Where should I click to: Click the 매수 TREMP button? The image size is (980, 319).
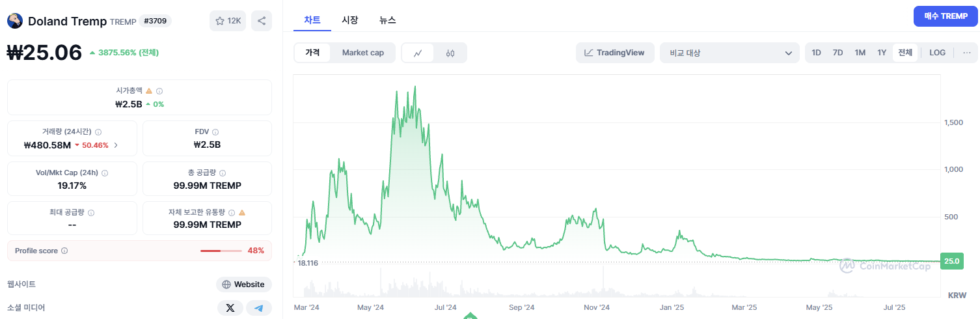[x=946, y=16]
